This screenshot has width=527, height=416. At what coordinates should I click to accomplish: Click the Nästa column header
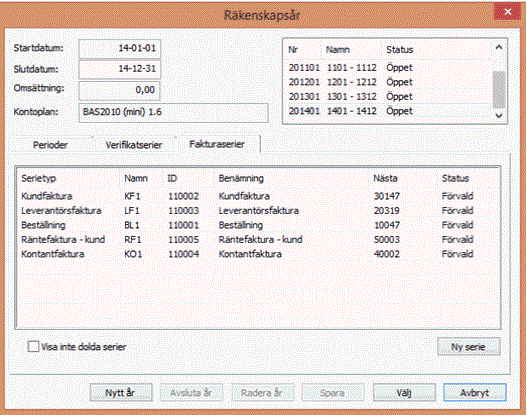pyautogui.click(x=386, y=178)
